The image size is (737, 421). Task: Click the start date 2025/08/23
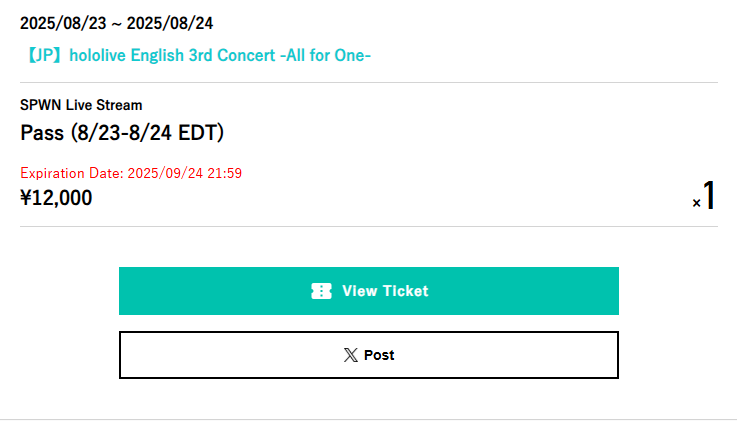tap(60, 23)
